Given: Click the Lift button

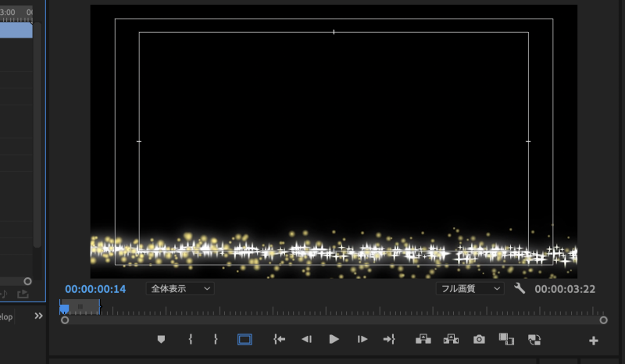Looking at the screenshot, I should pos(423,340).
